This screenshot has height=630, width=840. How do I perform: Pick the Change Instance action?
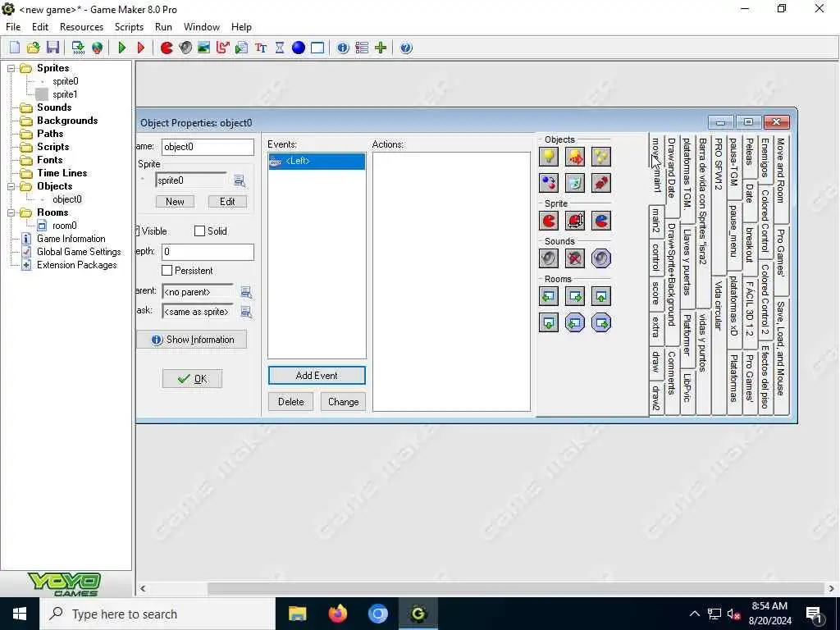click(549, 183)
